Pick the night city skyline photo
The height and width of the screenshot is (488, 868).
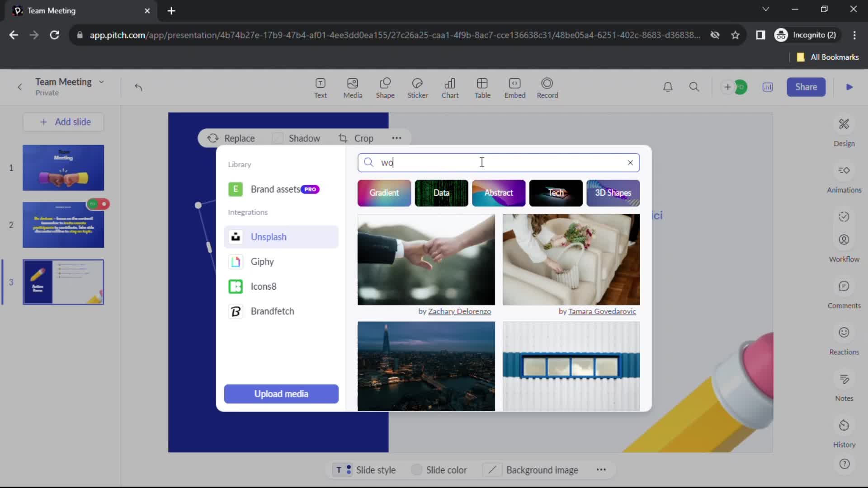(426, 366)
